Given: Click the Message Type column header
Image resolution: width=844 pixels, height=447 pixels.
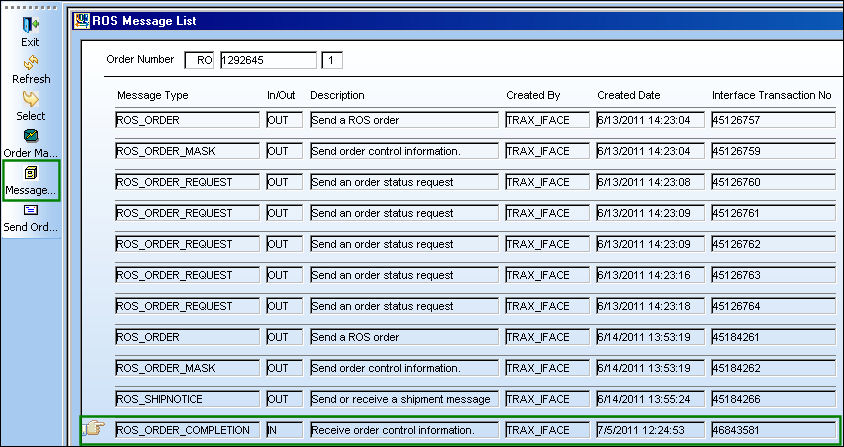Looking at the screenshot, I should (153, 95).
